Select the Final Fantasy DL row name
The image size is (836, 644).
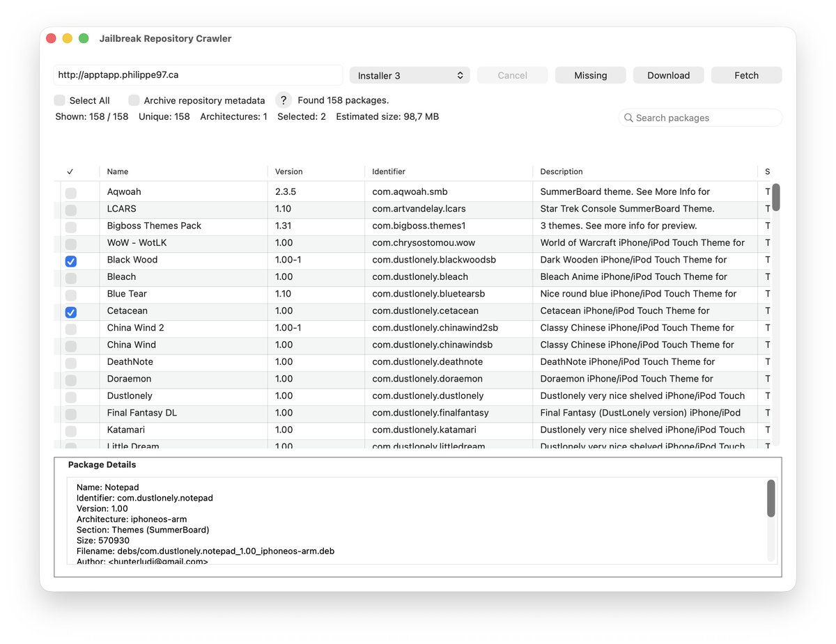coord(142,413)
